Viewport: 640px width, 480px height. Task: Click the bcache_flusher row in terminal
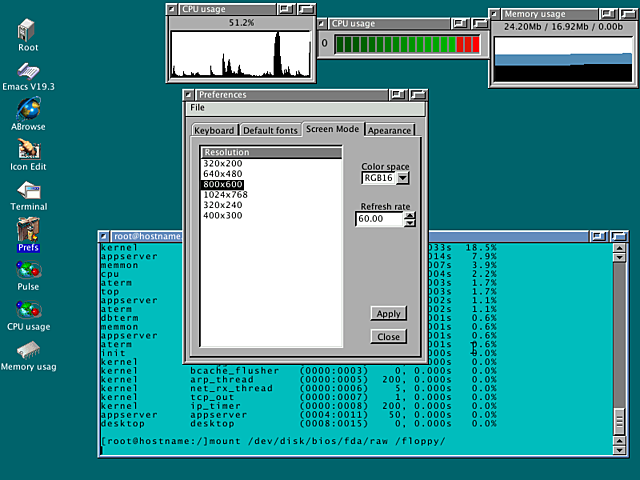(298, 371)
